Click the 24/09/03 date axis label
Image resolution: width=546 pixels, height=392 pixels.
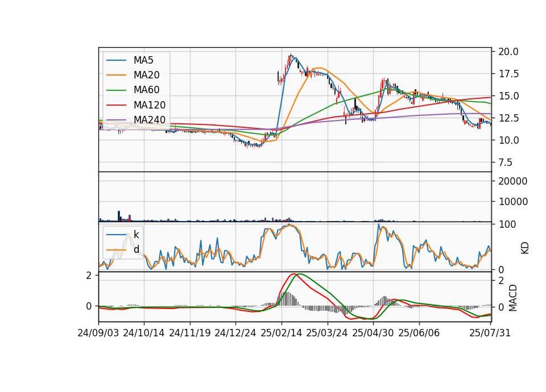pyautogui.click(x=98, y=333)
